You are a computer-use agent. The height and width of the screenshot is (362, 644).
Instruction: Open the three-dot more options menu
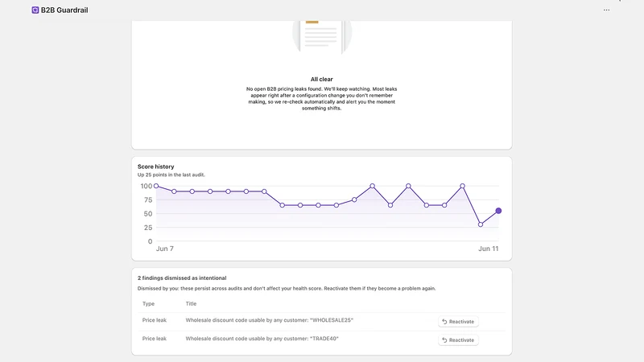tap(606, 10)
